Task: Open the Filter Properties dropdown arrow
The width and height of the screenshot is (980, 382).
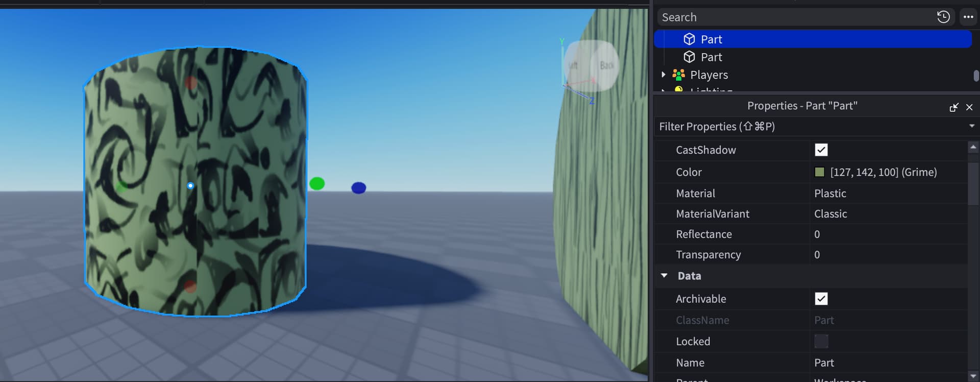Action: (x=972, y=126)
